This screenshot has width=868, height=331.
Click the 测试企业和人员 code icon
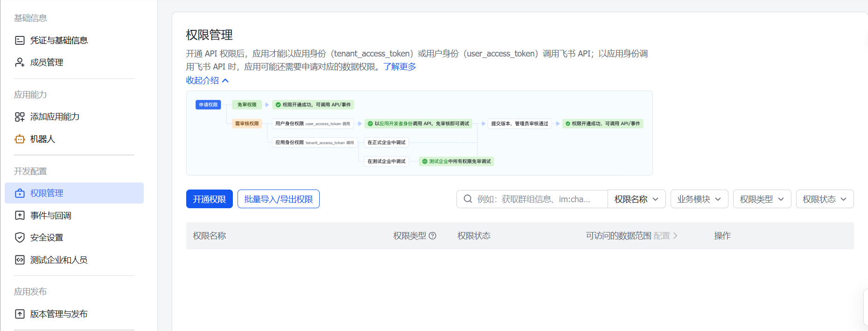pyautogui.click(x=20, y=260)
